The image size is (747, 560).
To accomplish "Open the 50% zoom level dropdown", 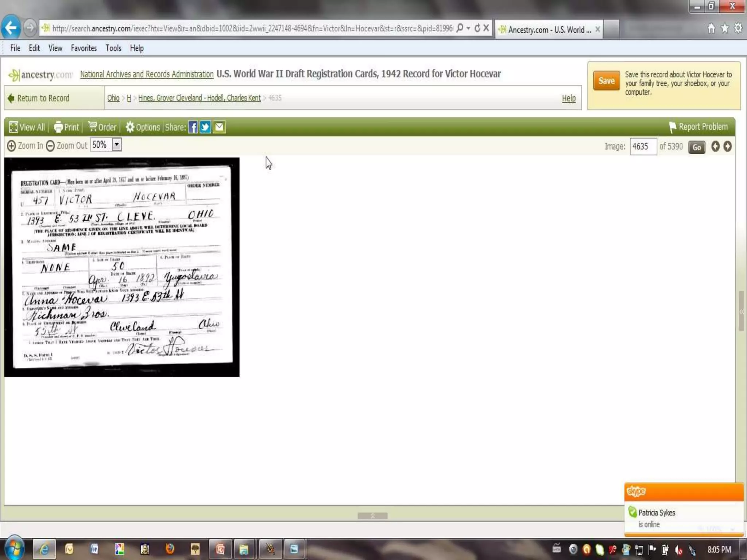I will click(116, 145).
